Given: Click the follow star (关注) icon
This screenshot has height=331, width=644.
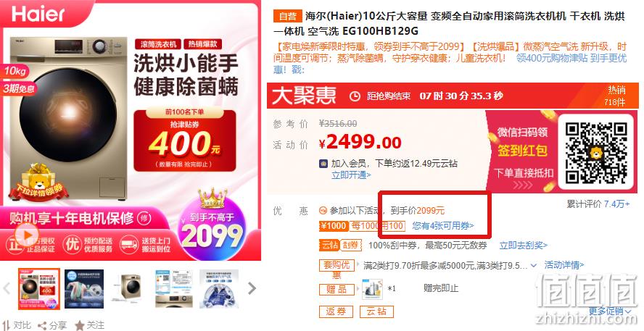Looking at the screenshot, I should pyautogui.click(x=79, y=326).
